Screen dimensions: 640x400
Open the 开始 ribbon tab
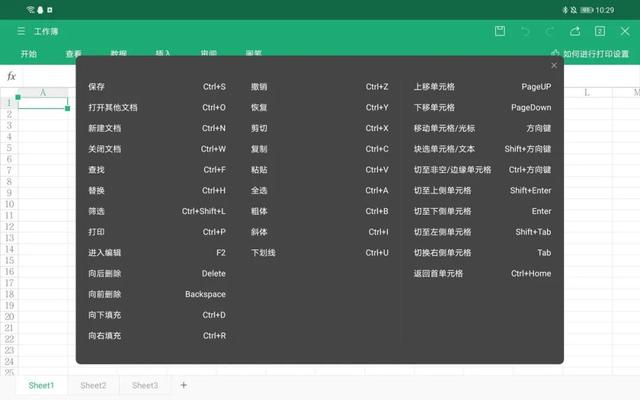click(29, 54)
